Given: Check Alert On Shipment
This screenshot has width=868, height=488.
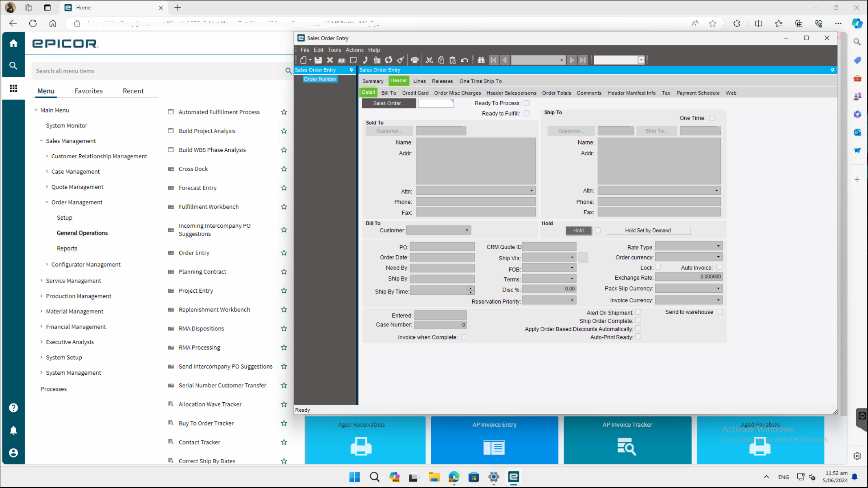Looking at the screenshot, I should tap(638, 312).
